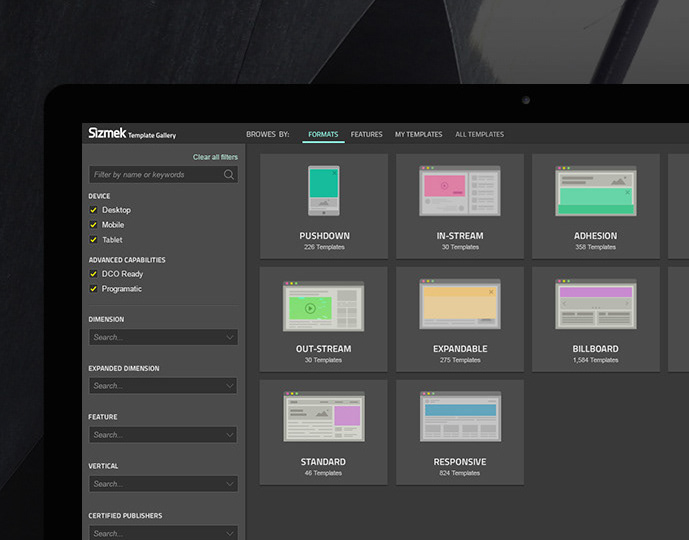Screen dimensions: 689x540
Task: Toggle the DCO Ready checkbox
Action: click(93, 274)
